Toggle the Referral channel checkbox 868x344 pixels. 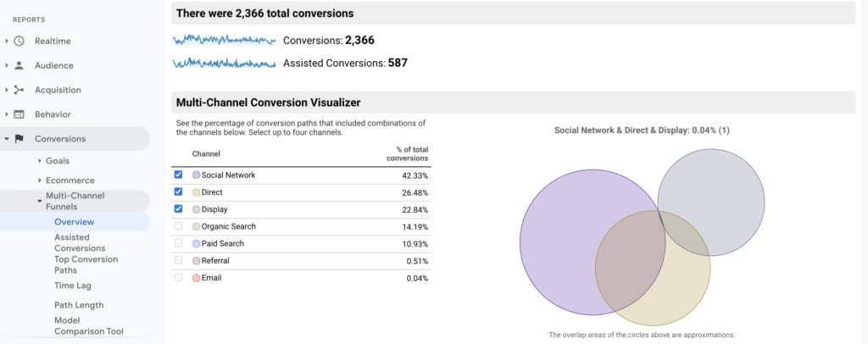pos(178,260)
